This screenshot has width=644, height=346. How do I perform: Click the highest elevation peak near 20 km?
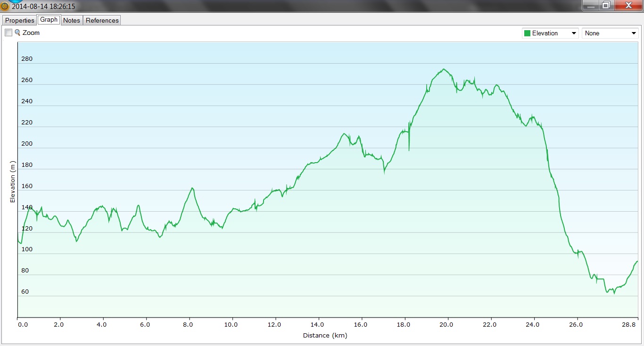[444, 69]
